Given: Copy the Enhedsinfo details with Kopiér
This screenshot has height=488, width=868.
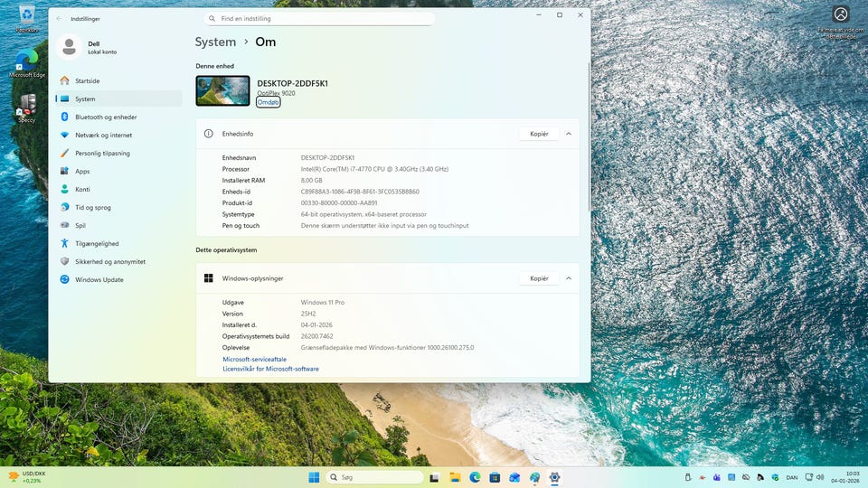Looking at the screenshot, I should (x=539, y=134).
